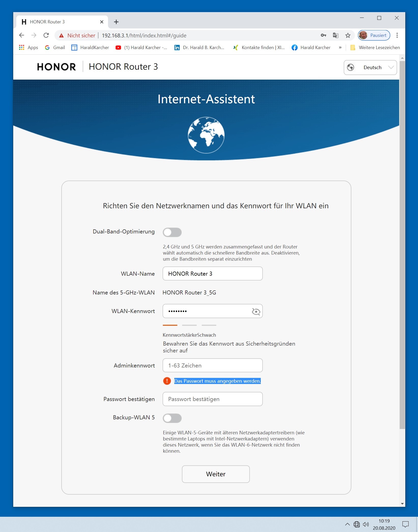Image resolution: width=418 pixels, height=532 pixels.
Task: Open the YouTube Harald Karcher bookmark
Action: pos(141,48)
